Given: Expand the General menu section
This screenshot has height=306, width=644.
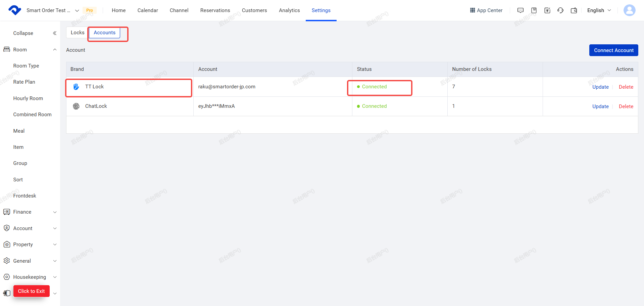Looking at the screenshot, I should click(55, 261).
